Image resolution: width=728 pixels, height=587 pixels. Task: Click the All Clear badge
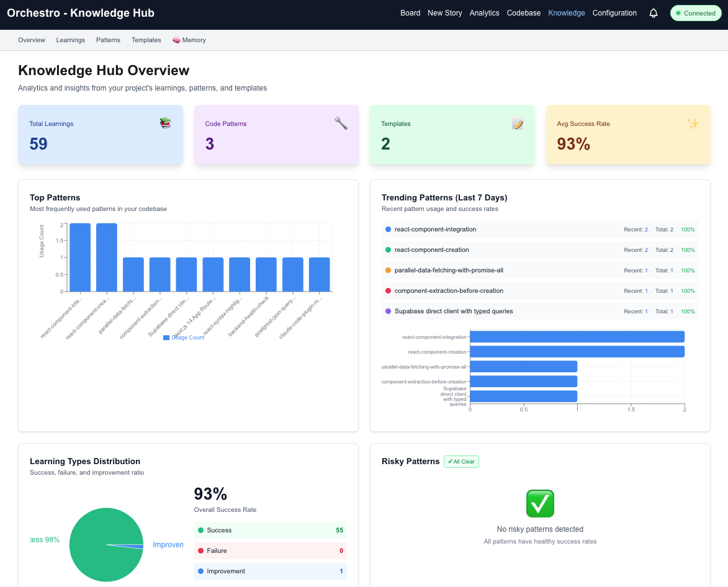click(461, 461)
